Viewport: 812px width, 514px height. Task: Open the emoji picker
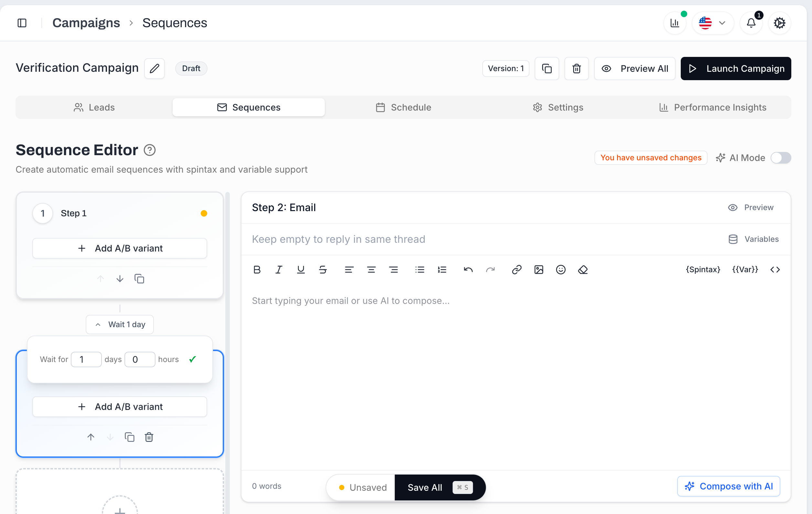click(561, 270)
